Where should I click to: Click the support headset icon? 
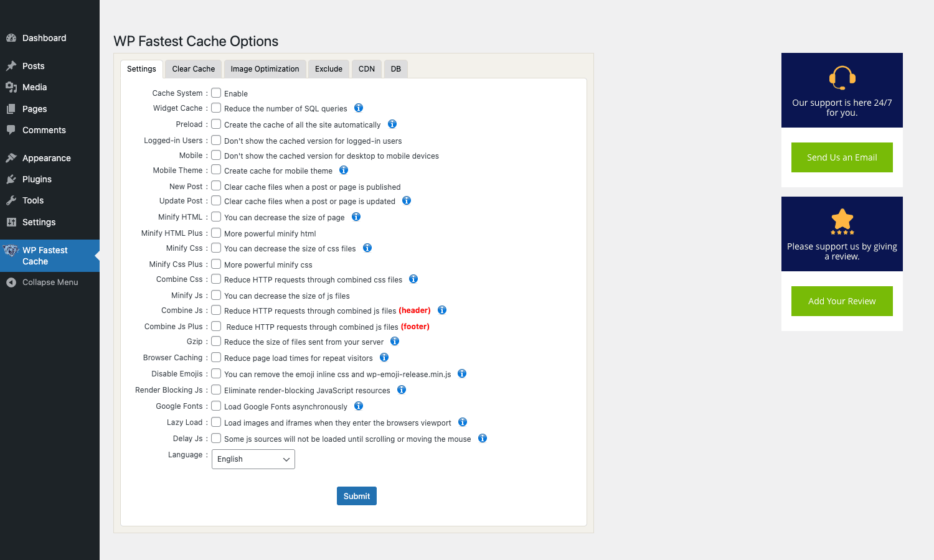(842, 78)
